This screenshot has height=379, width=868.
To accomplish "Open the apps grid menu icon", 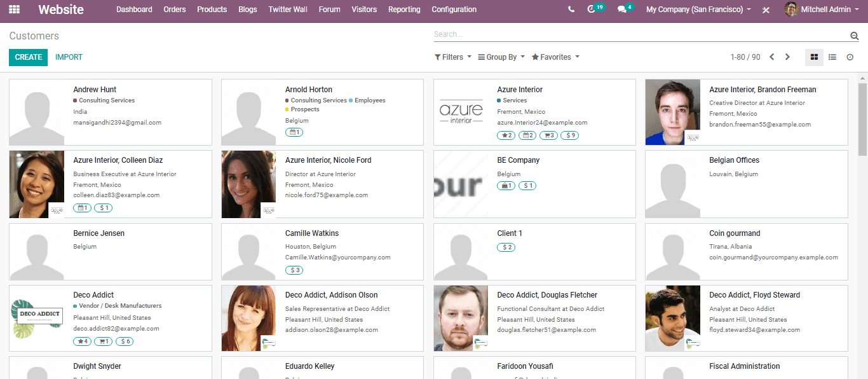I will pos(14,10).
